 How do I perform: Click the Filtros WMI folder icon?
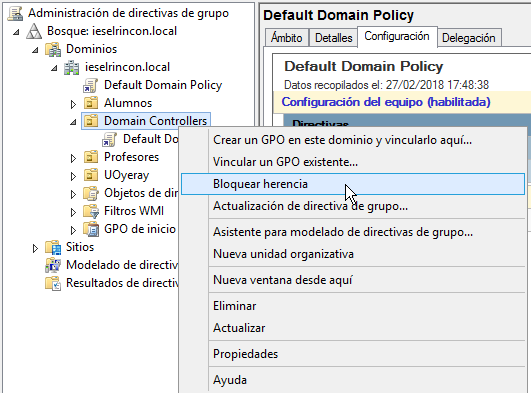tap(91, 211)
